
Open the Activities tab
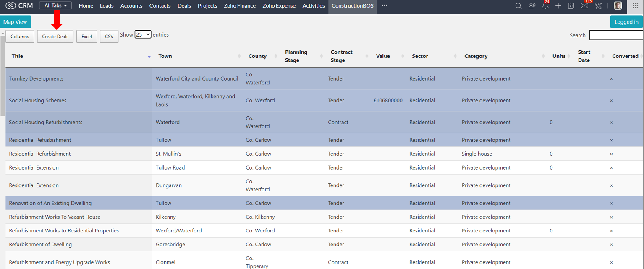(314, 6)
